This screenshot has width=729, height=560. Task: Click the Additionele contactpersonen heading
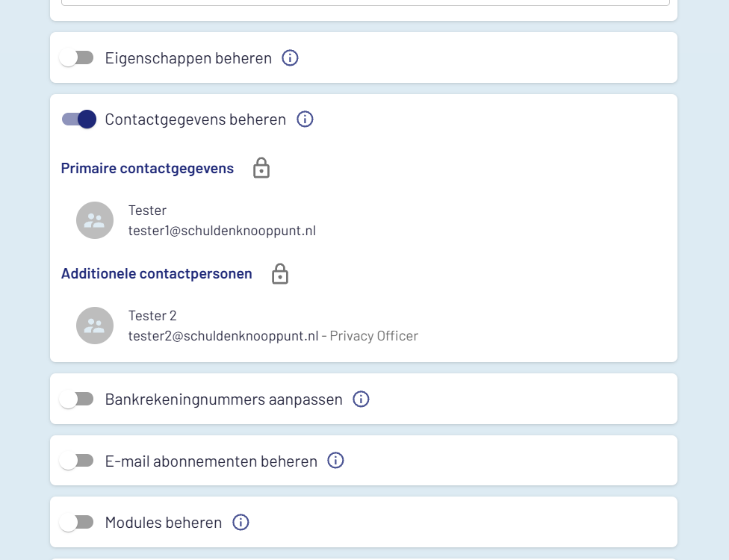click(x=156, y=273)
